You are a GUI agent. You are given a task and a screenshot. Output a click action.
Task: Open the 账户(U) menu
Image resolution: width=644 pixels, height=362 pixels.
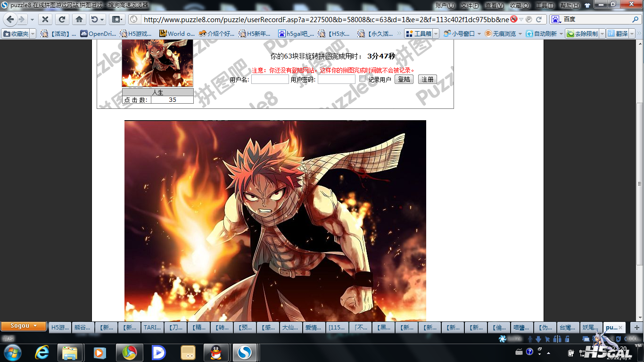point(445,5)
